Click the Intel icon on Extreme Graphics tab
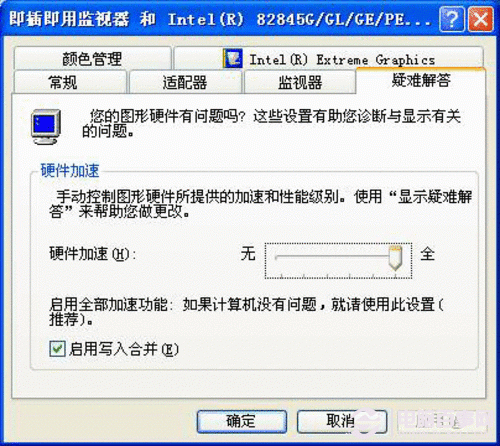Screen dimensions: 500x446 (232, 59)
